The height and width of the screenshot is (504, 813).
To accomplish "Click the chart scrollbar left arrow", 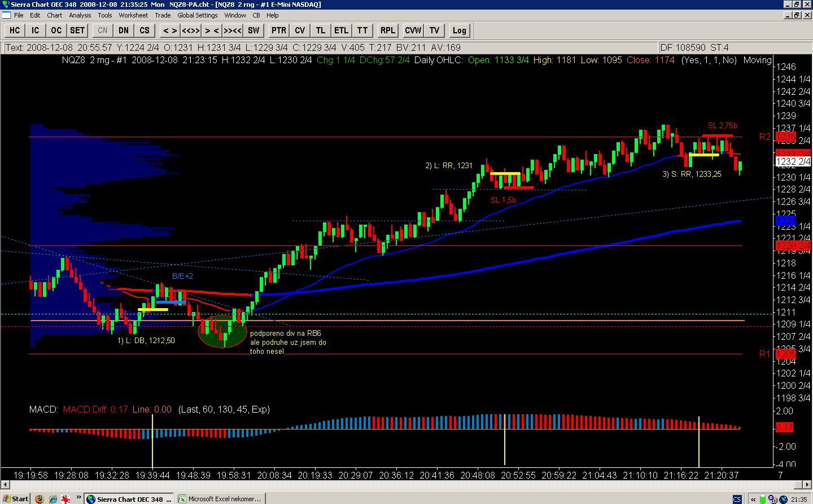I will [6, 485].
